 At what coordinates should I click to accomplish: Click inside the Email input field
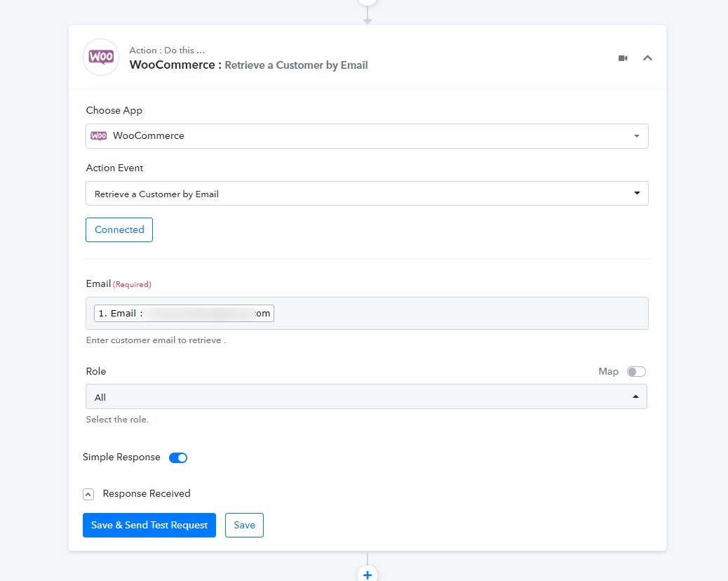tap(367, 313)
